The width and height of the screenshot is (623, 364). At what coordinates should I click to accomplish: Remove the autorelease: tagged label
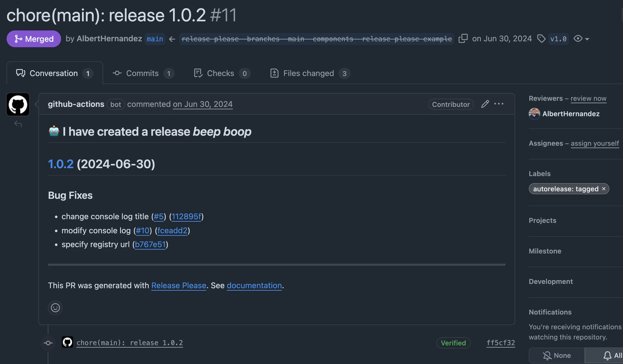[604, 189]
